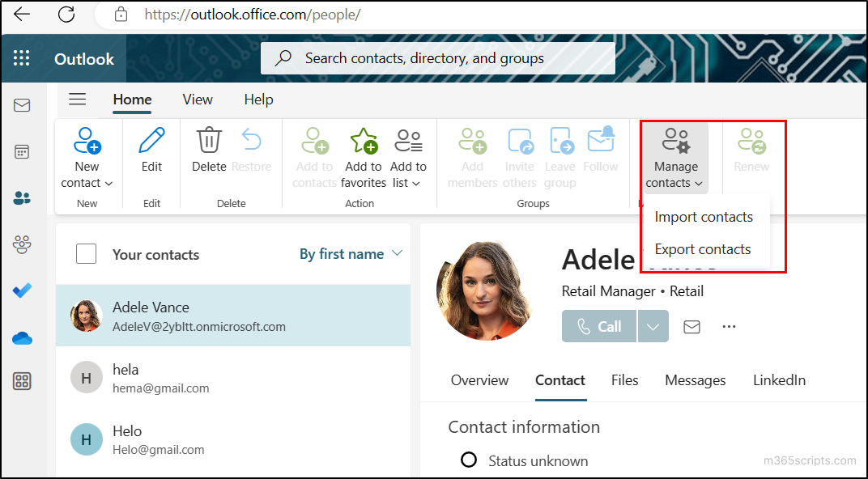Switch to the View ribbon tab
This screenshot has width=868, height=479.
[197, 99]
